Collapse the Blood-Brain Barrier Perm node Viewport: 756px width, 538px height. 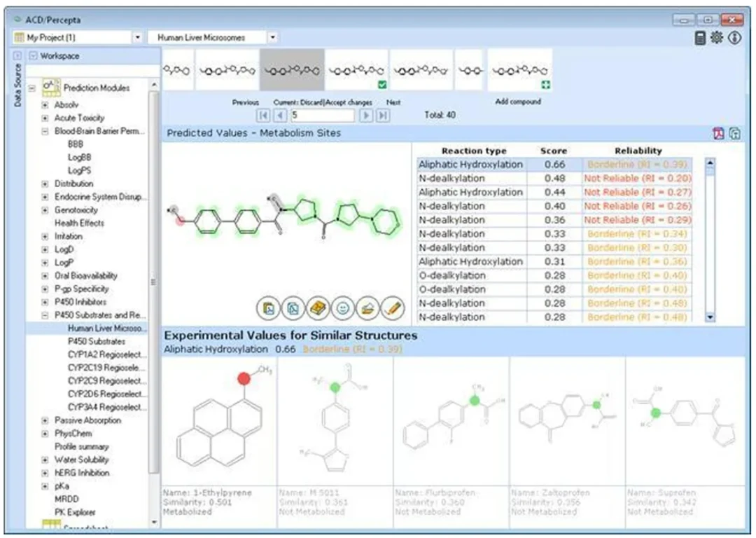45,131
